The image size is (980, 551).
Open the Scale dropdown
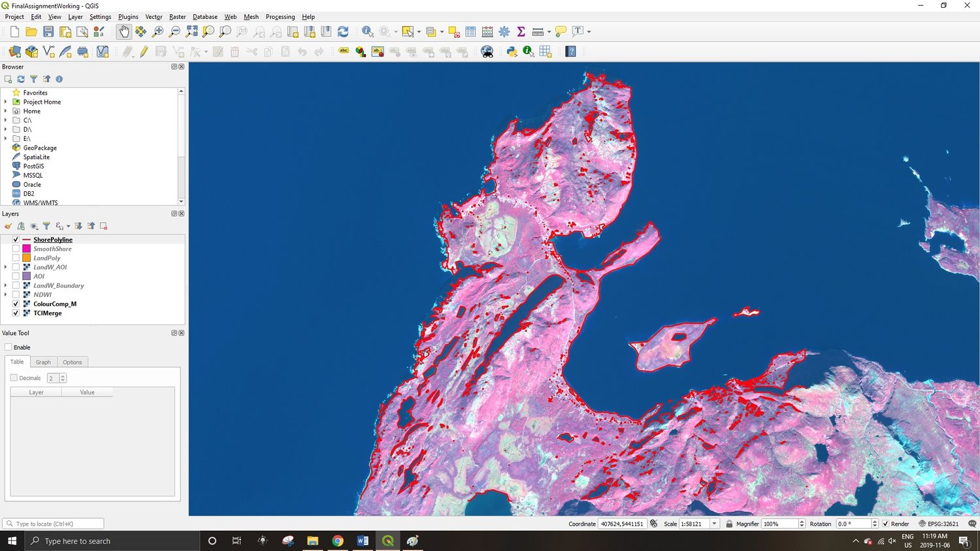[714, 523]
